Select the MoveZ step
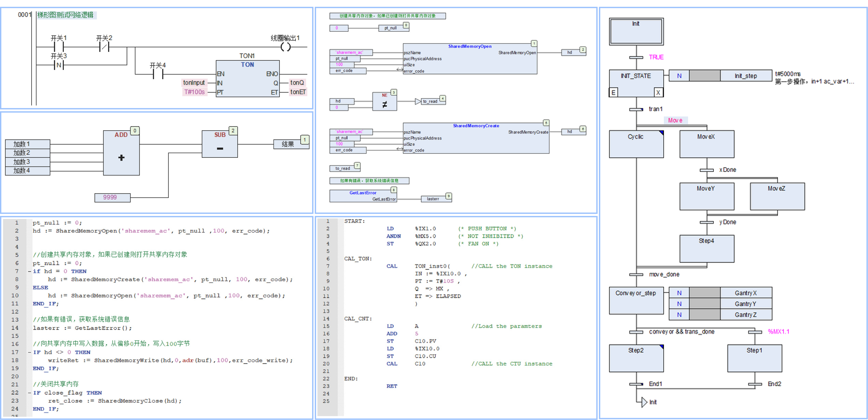Viewport: 868px width, 420px height. 777,196
